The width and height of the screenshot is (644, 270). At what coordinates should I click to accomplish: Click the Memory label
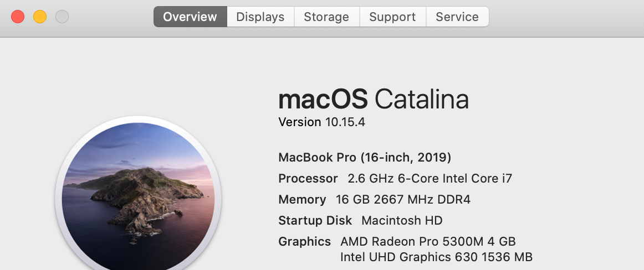tap(302, 200)
